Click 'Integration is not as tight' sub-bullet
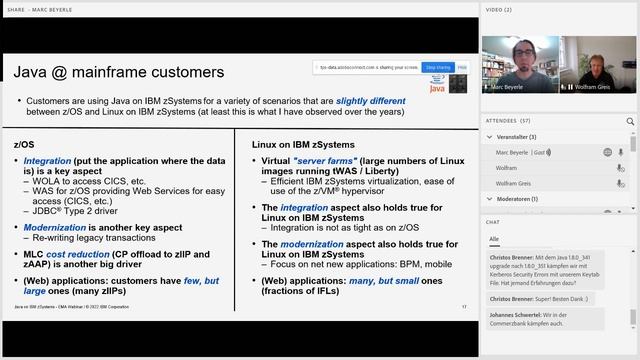 [344, 228]
